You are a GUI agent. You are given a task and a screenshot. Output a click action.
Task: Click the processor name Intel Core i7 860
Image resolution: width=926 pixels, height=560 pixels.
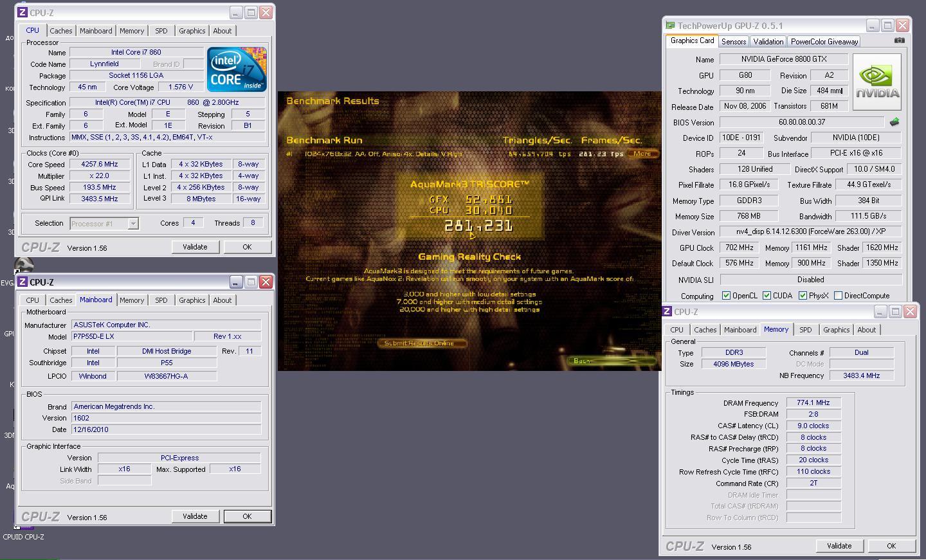click(x=136, y=53)
